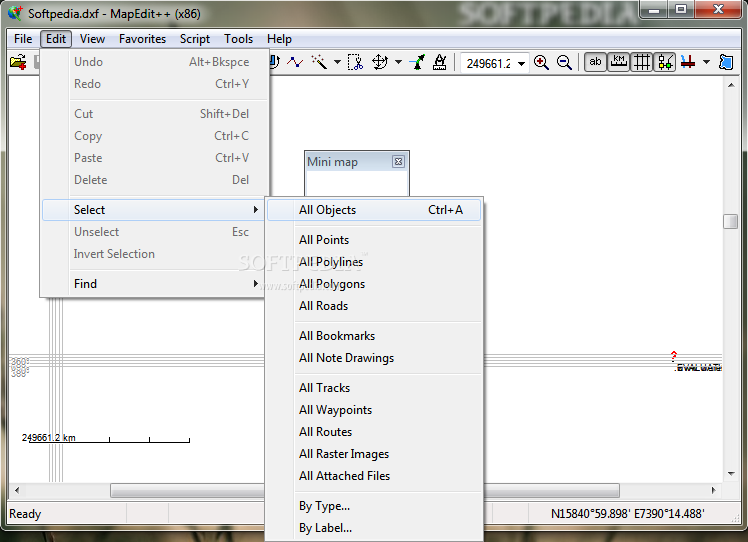Close the Mini map panel
This screenshot has width=748, height=542.
tap(398, 162)
